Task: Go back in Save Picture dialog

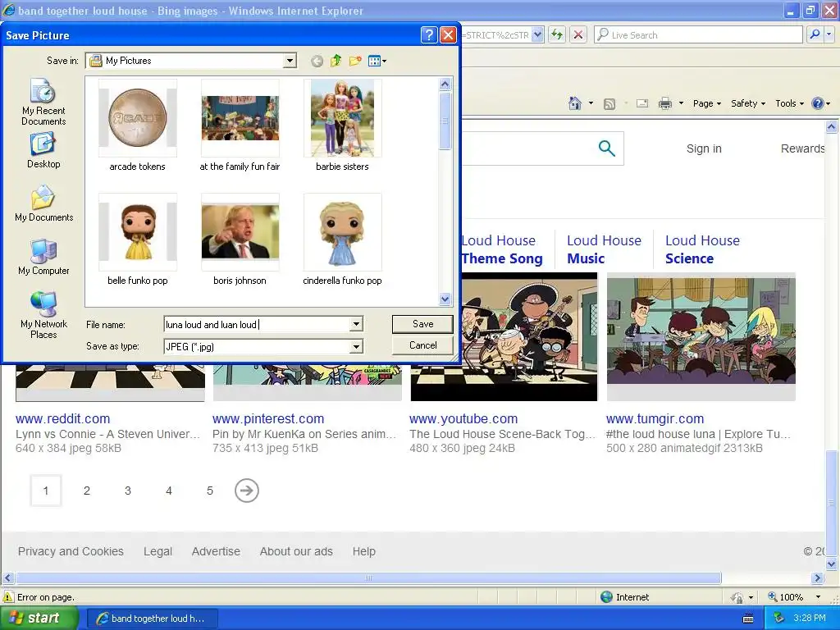Action: pos(317,61)
